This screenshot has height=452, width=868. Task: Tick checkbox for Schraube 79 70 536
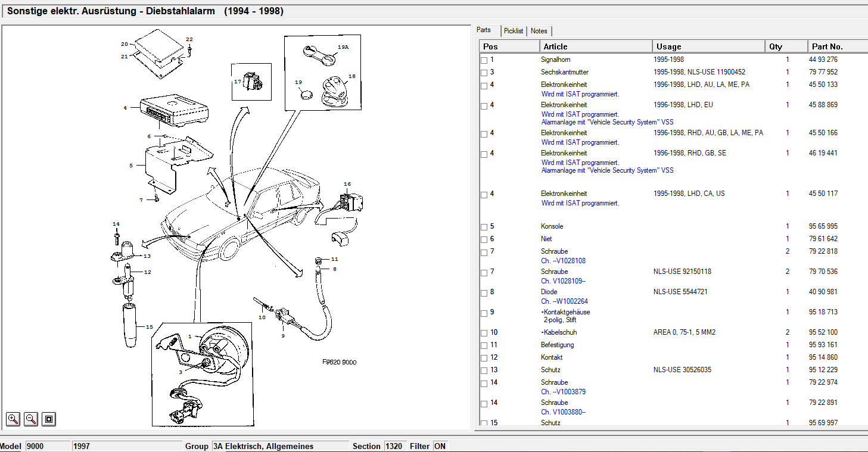[484, 272]
